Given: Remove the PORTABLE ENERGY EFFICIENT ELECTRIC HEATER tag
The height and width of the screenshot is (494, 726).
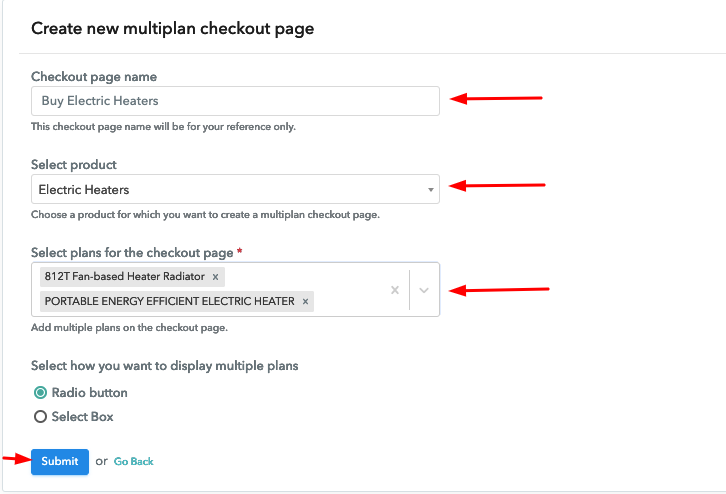Looking at the screenshot, I should pos(305,301).
